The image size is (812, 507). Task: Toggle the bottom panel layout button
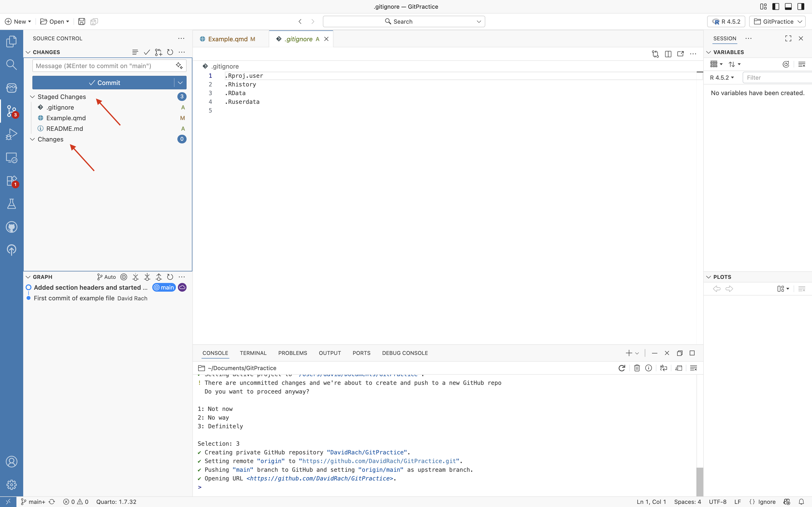(788, 6)
